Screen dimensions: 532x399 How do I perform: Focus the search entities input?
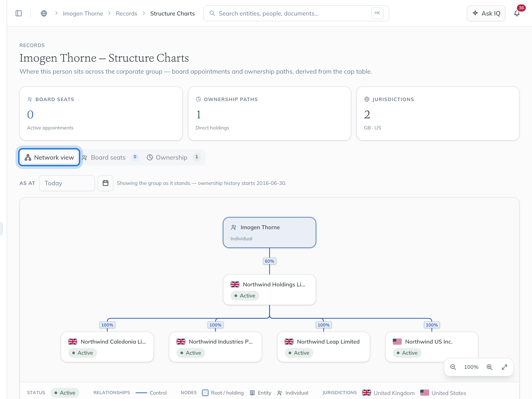click(x=296, y=13)
